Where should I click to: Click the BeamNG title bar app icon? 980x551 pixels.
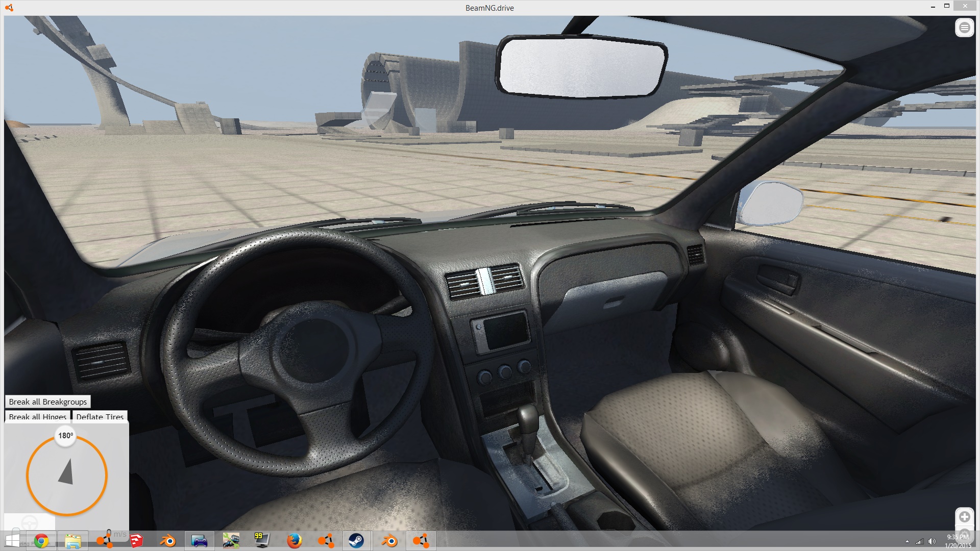click(9, 8)
